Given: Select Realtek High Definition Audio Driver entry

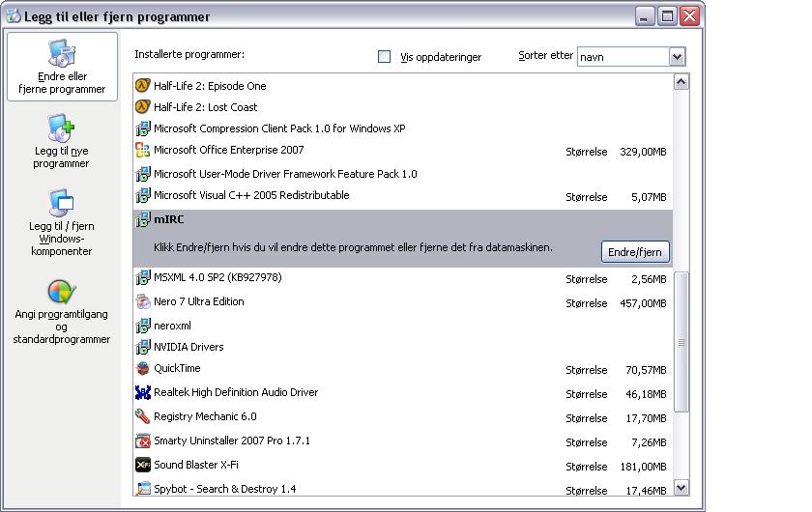Looking at the screenshot, I should click(403, 393).
